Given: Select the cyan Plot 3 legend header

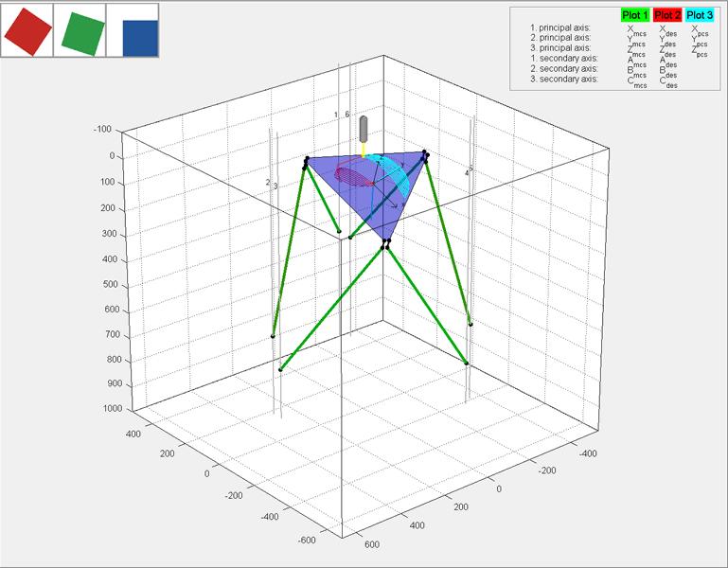Looking at the screenshot, I should coord(700,15).
